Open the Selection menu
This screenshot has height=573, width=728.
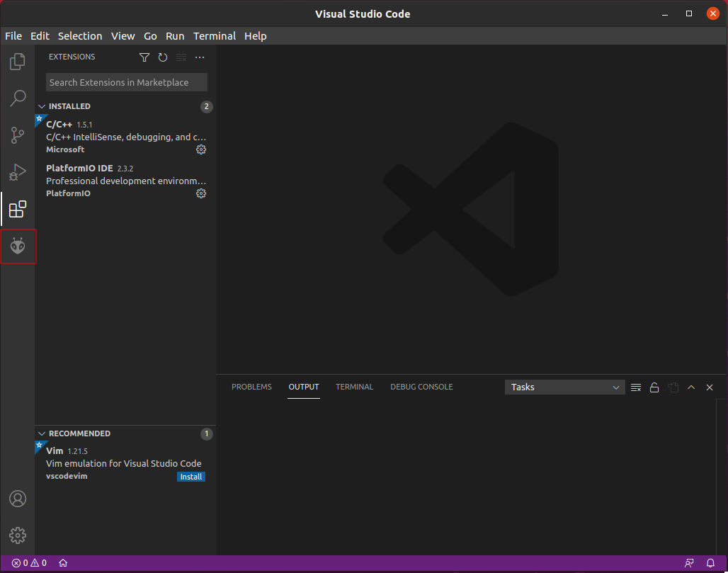pyautogui.click(x=80, y=35)
